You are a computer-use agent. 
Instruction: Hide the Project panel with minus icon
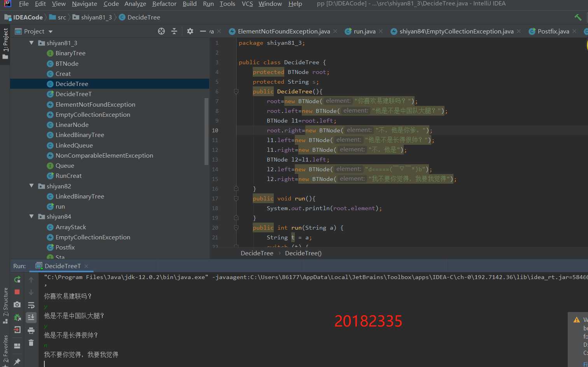coord(203,31)
